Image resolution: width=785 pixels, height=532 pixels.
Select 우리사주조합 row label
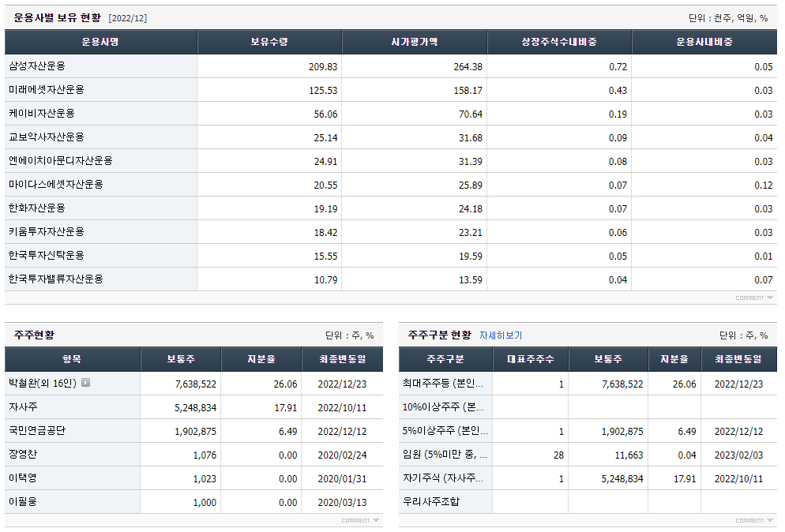click(431, 501)
